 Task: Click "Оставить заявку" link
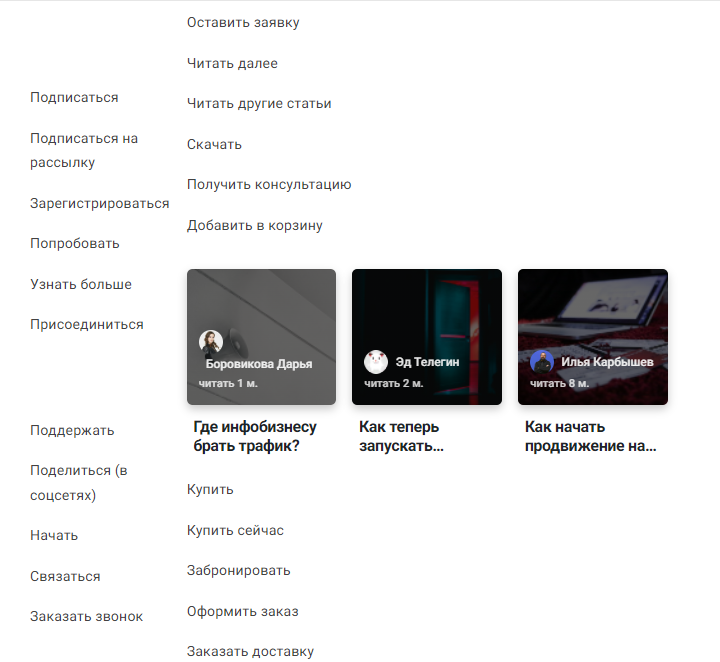243,22
